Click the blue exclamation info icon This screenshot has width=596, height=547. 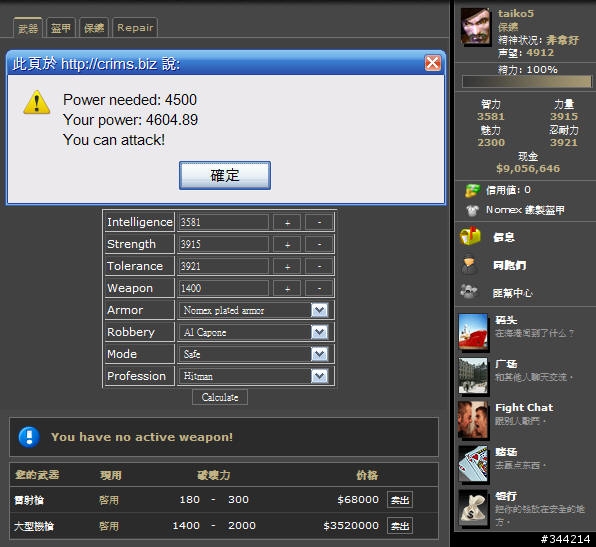tap(29, 436)
